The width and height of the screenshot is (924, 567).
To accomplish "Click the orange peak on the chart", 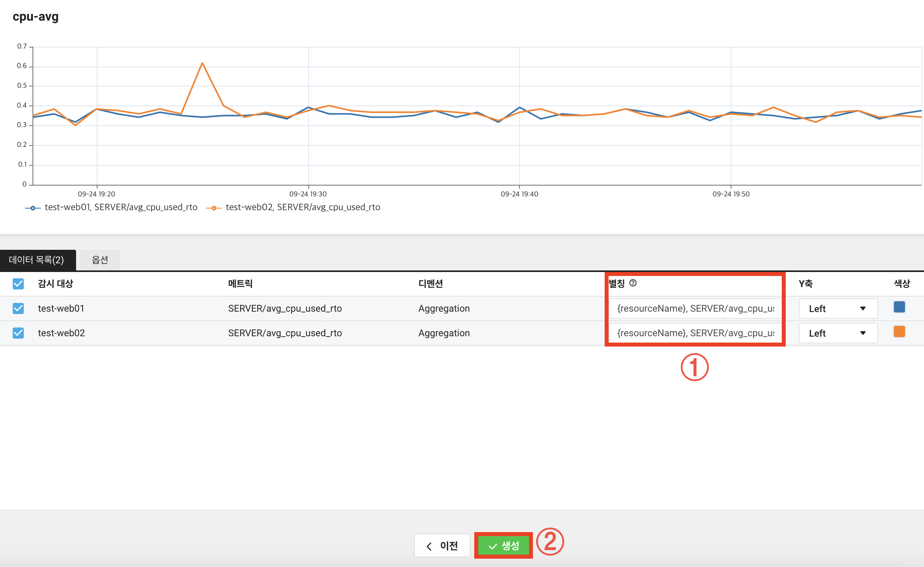I will pos(202,63).
